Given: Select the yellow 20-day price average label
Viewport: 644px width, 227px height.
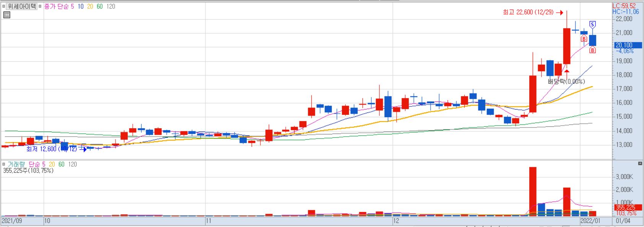Looking at the screenshot, I should point(90,7).
